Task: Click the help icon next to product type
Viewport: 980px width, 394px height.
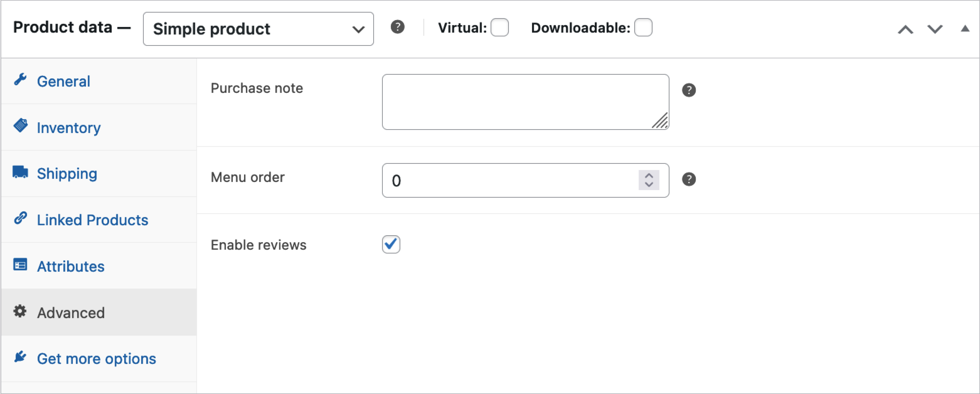Action: pos(397,27)
